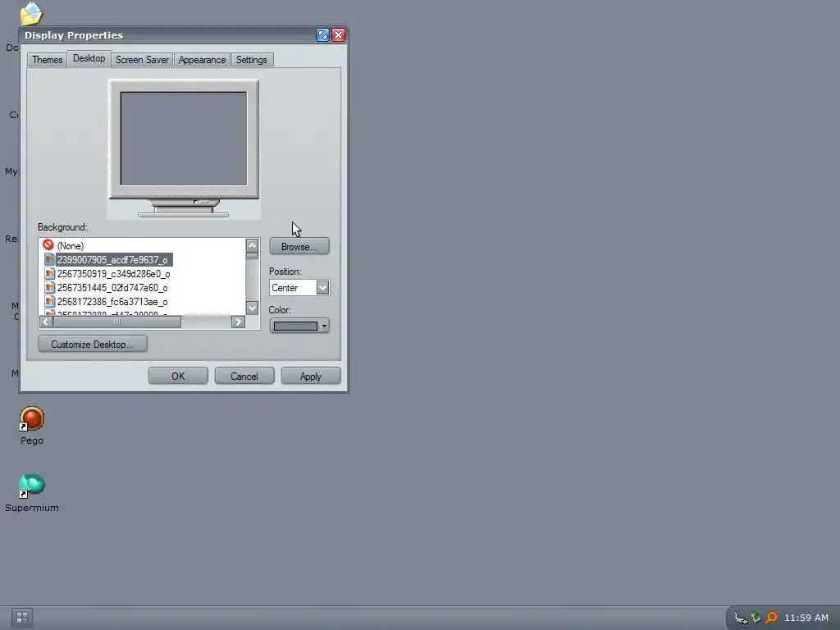Switch to the Desktop tab
The height and width of the screenshot is (630, 840).
tap(89, 58)
